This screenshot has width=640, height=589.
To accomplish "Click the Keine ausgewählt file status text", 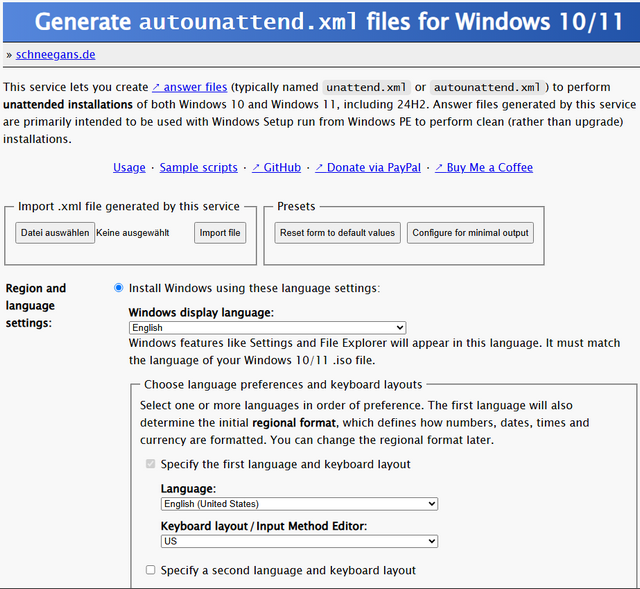I will (133, 233).
